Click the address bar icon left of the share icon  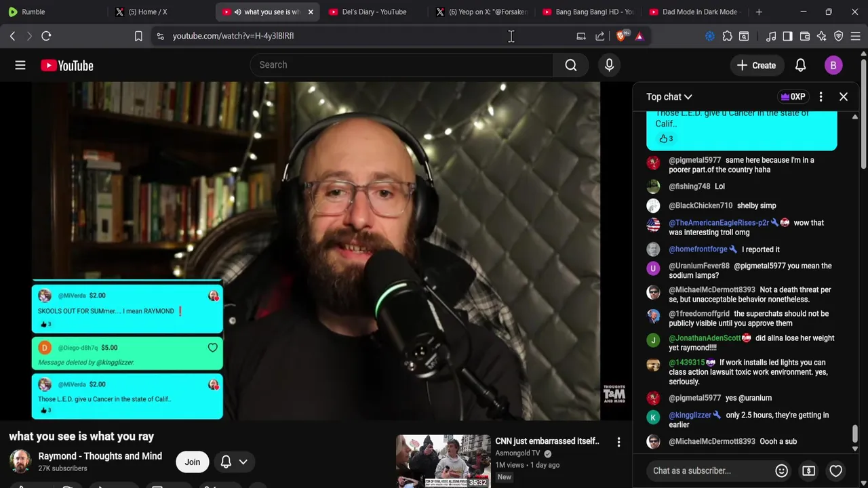pos(581,36)
